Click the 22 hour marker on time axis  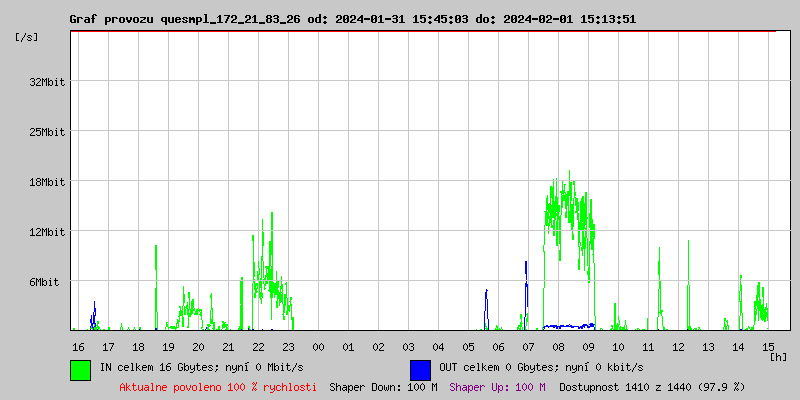click(258, 346)
